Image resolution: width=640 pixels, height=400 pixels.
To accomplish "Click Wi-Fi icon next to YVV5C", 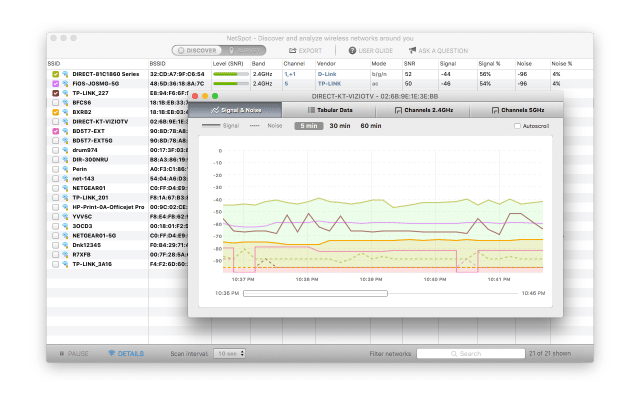I will click(65, 217).
